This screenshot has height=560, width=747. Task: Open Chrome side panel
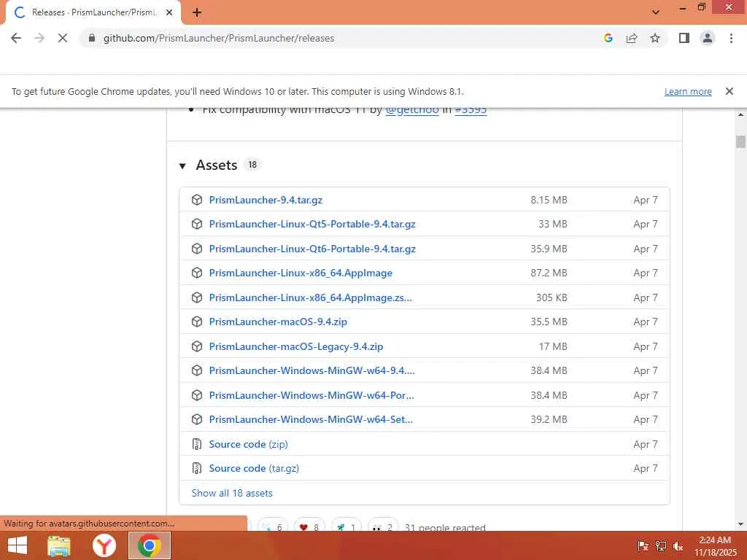click(x=684, y=38)
